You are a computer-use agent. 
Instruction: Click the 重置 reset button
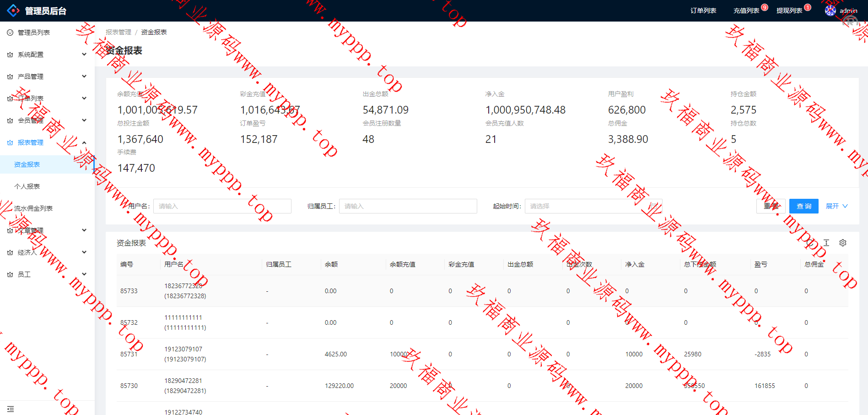pyautogui.click(x=771, y=206)
